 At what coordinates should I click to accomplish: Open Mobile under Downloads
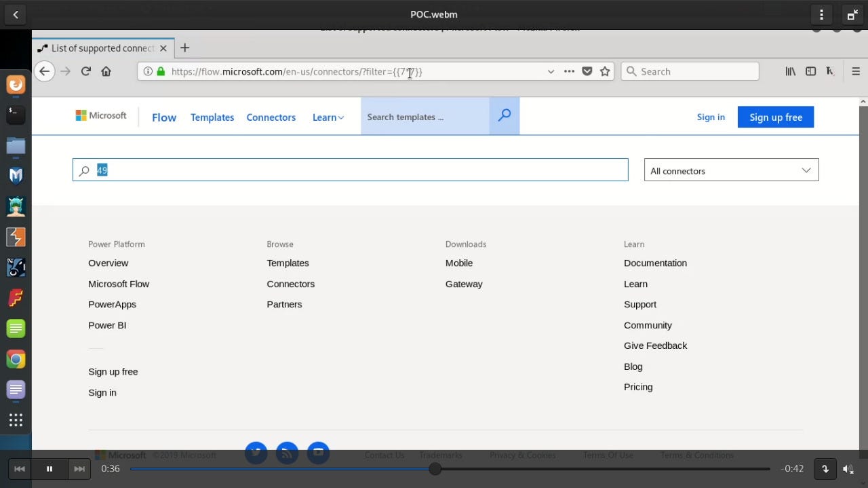tap(459, 263)
